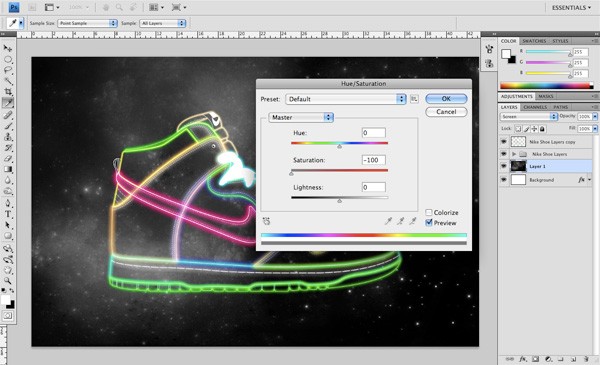The image size is (600, 365).
Task: Select the Gradient tool
Action: point(8,169)
